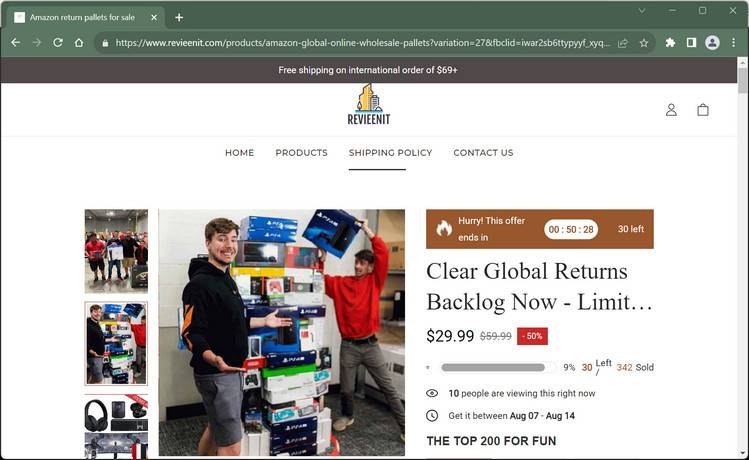Viewport: 749px width, 460px height.
Task: Share this page using the share icon
Action: coord(623,43)
